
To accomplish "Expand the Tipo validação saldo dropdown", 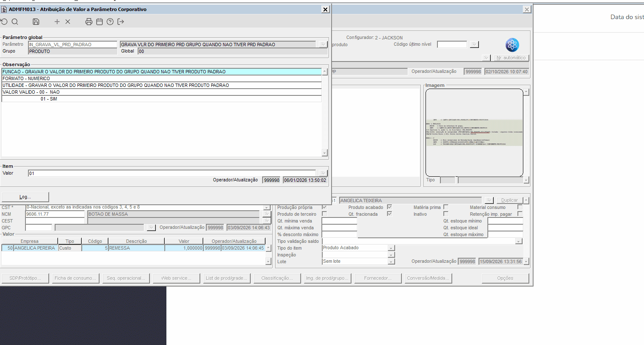I will (x=519, y=241).
